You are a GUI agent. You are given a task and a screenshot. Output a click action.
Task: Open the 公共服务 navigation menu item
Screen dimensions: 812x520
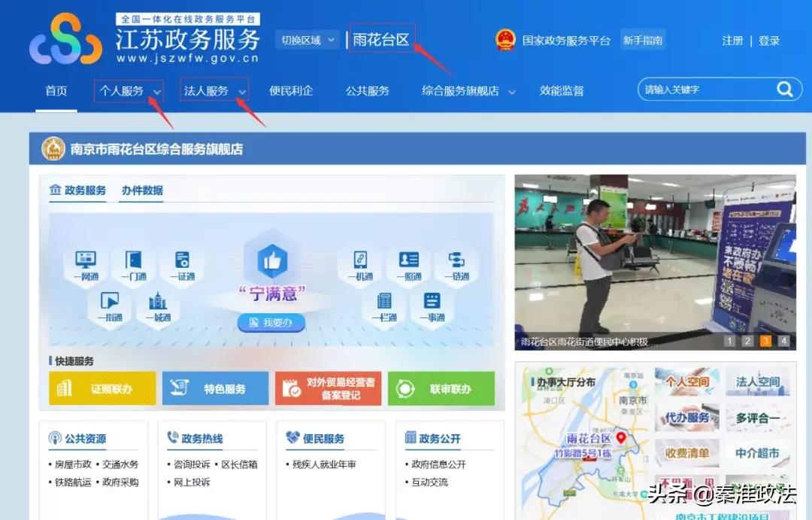(x=366, y=90)
